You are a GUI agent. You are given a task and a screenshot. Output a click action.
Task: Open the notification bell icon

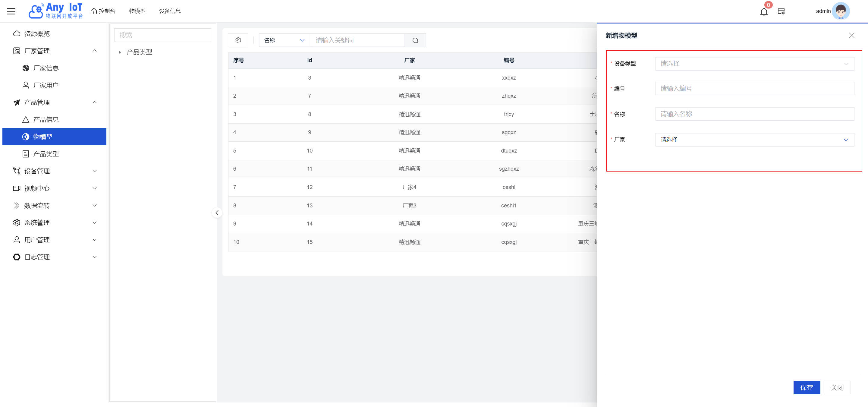763,12
